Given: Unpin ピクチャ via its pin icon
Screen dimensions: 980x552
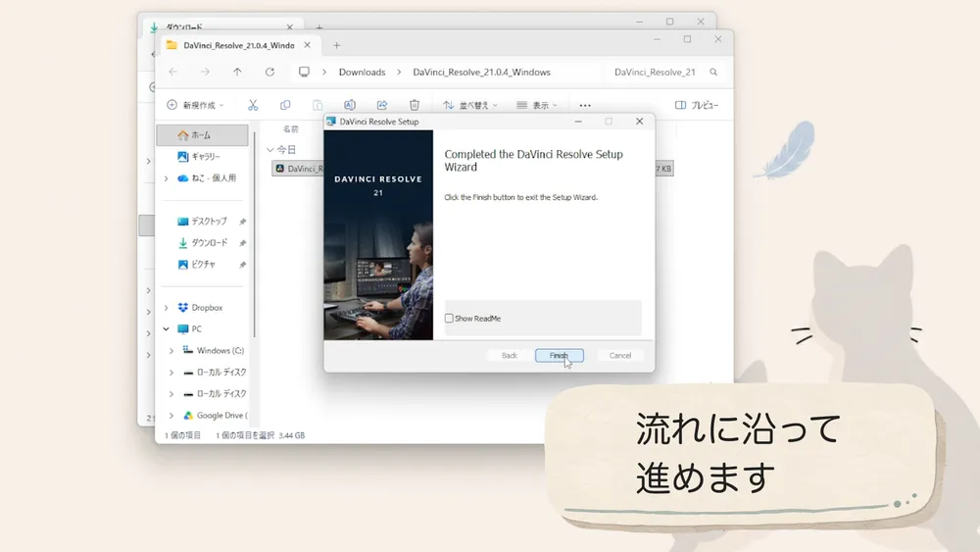Looking at the screenshot, I should (x=242, y=265).
